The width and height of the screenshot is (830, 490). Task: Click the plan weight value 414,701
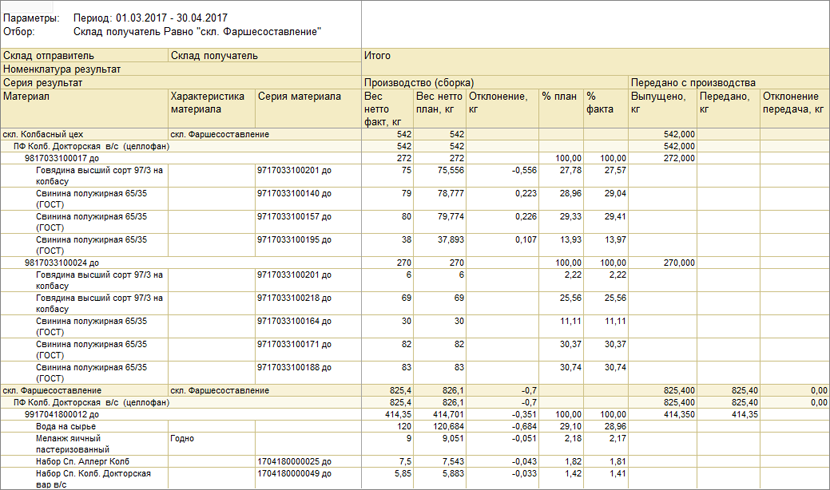click(x=448, y=414)
